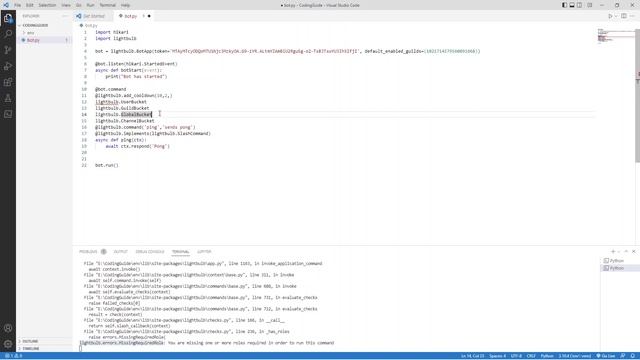Click Go Live in status bar
This screenshot has height=360, width=640.
pos(606,356)
